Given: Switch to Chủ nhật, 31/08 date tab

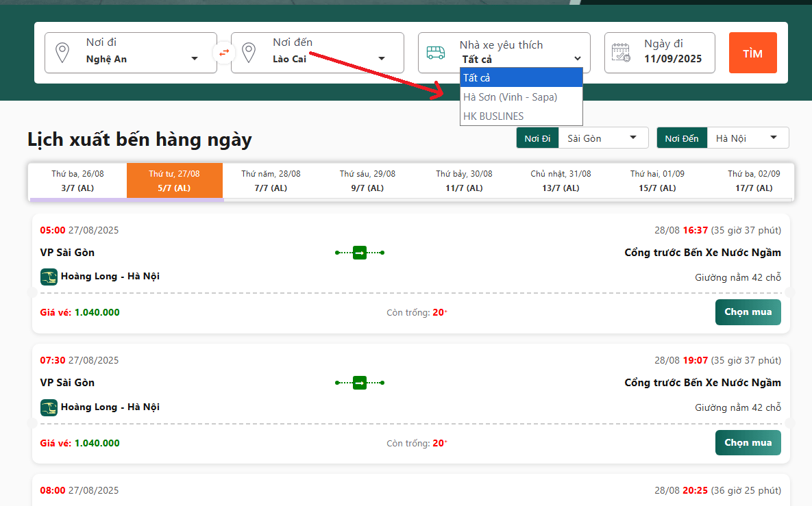Looking at the screenshot, I should (561, 181).
